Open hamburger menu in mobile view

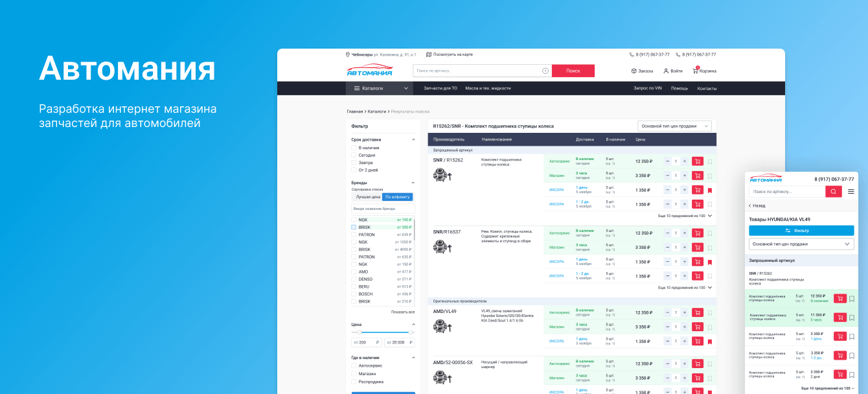pos(851,192)
